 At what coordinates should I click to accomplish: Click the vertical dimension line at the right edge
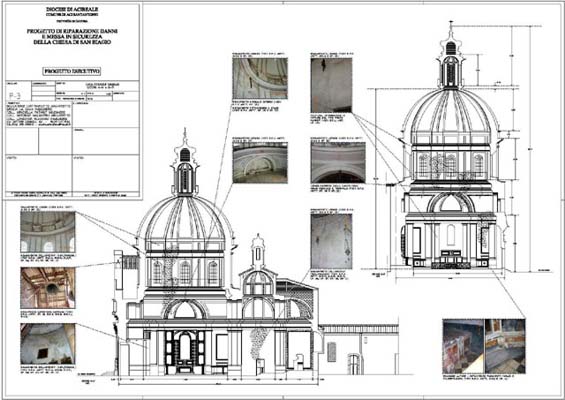pyautogui.click(x=530, y=148)
